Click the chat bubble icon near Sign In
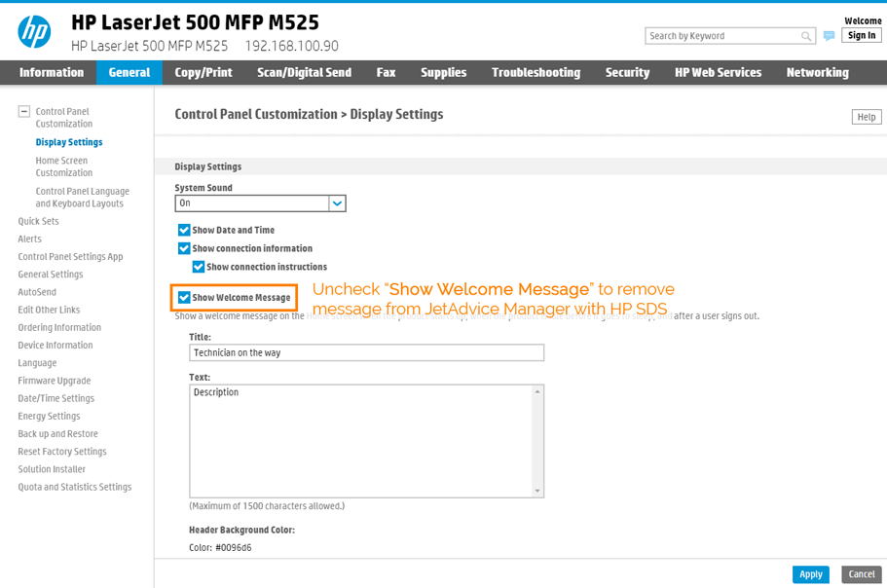The height and width of the screenshot is (588, 887). pos(829,36)
